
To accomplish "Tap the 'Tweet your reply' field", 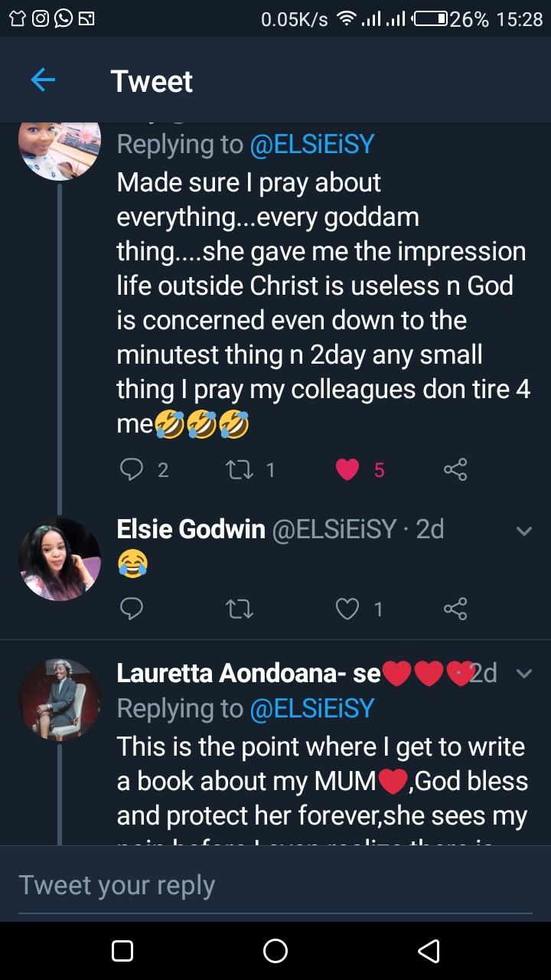I will click(x=275, y=885).
